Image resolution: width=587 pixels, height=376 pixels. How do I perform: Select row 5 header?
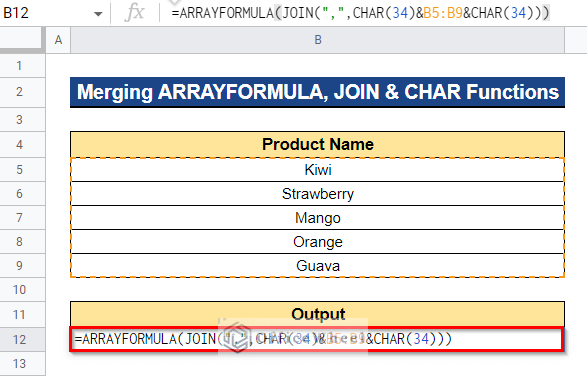point(22,170)
